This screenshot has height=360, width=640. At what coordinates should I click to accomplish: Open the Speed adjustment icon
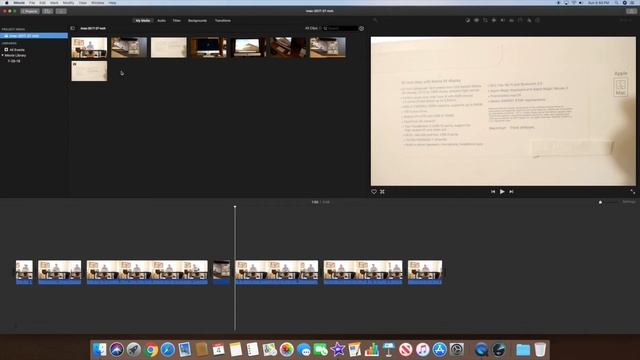(x=520, y=20)
